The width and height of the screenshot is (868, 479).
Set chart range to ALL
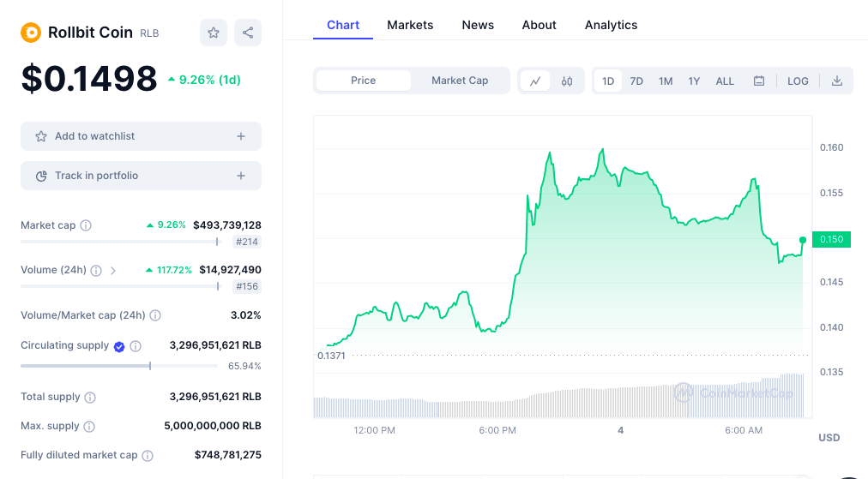coord(725,81)
